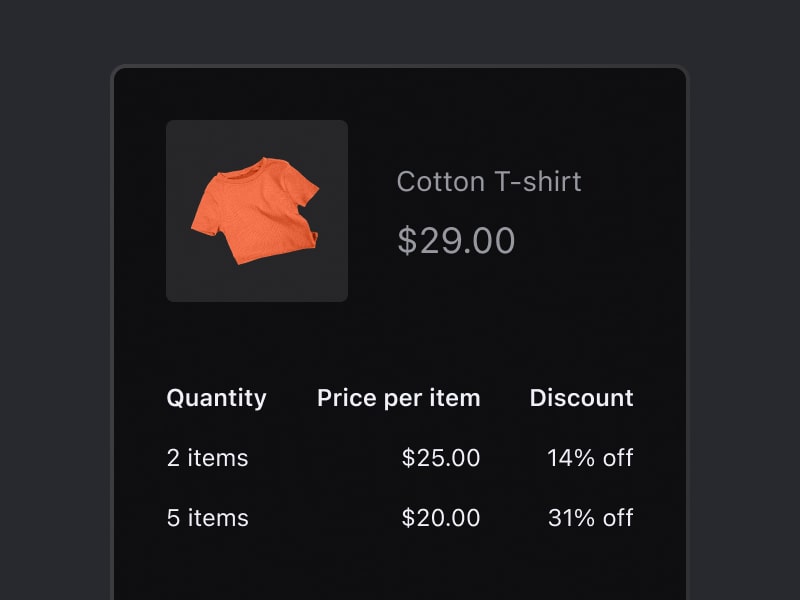The width and height of the screenshot is (800, 600).
Task: Click the word "items" in the 5 items row
Action: [x=218, y=518]
